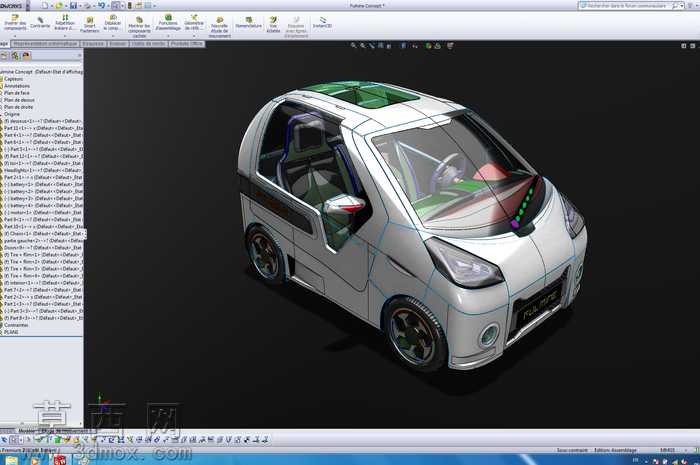This screenshot has width=700, height=465.
Task: Click the Instant3D tool
Action: [x=322, y=22]
